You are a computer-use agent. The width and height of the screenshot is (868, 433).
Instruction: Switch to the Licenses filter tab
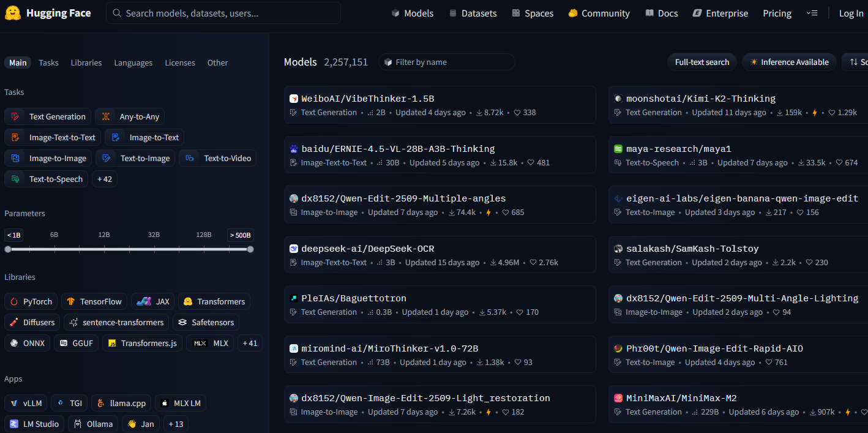(180, 62)
